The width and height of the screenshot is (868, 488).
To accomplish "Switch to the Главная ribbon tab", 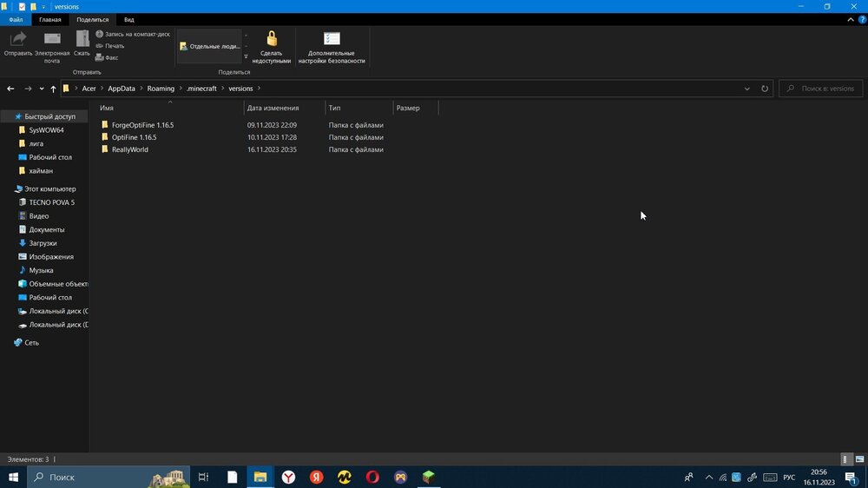I will [49, 19].
